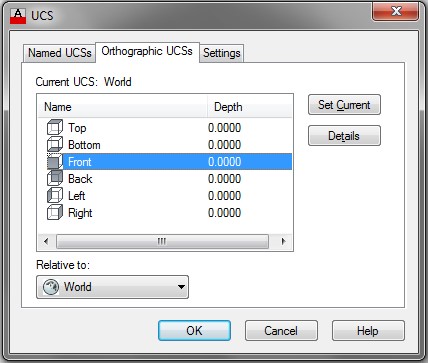Pick the Right UCS cube icon
Viewport: 428px width, 363px height.
55,213
